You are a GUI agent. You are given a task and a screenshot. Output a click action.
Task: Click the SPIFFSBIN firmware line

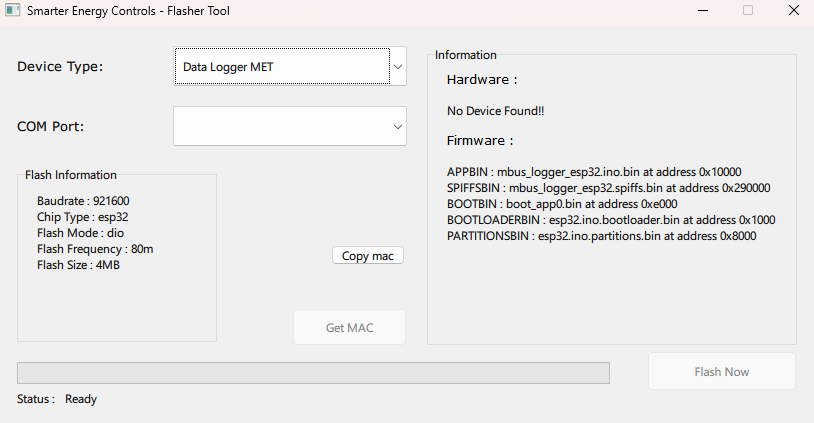coord(608,188)
